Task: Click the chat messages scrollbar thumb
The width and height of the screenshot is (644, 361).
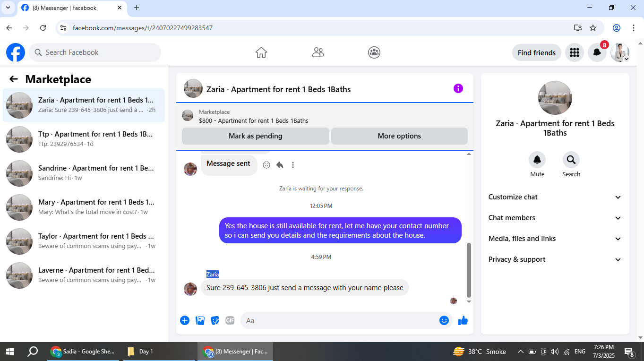Action: pyautogui.click(x=469, y=269)
